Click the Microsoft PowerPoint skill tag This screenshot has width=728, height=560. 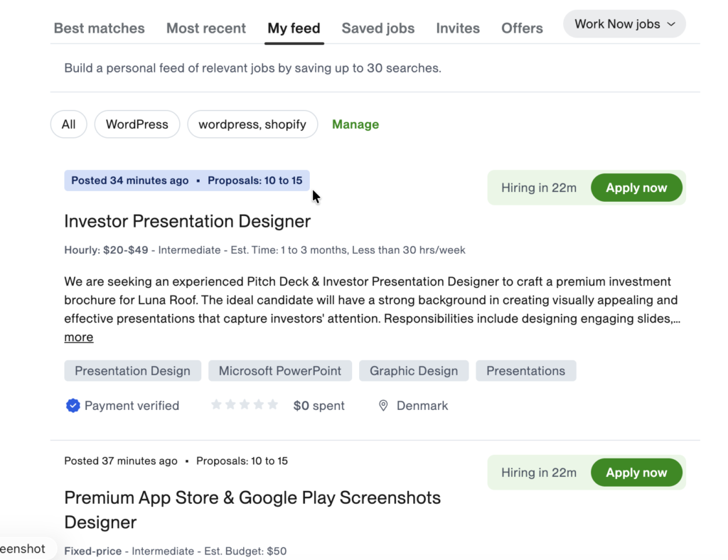(280, 371)
